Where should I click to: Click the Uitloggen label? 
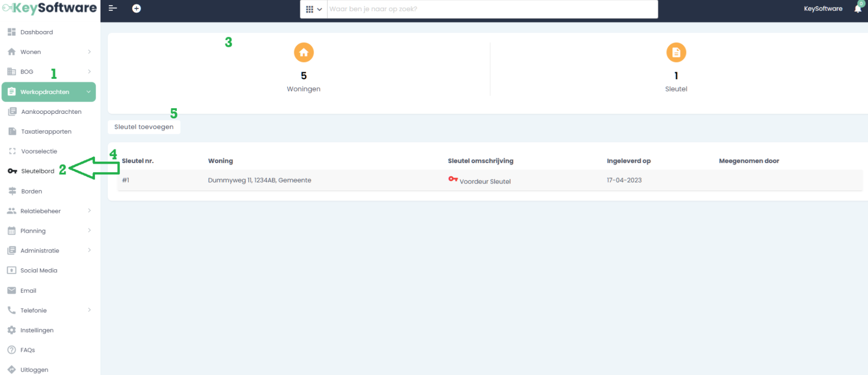pyautogui.click(x=35, y=370)
